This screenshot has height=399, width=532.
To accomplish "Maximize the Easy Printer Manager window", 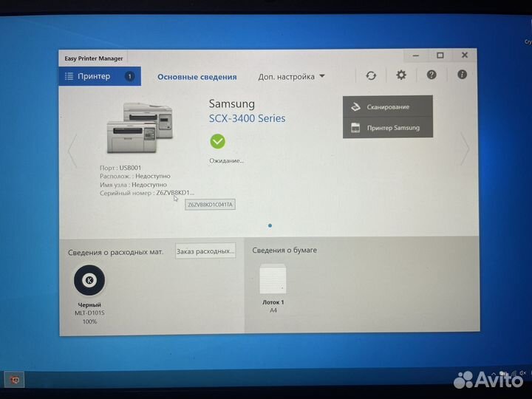I will [440, 55].
